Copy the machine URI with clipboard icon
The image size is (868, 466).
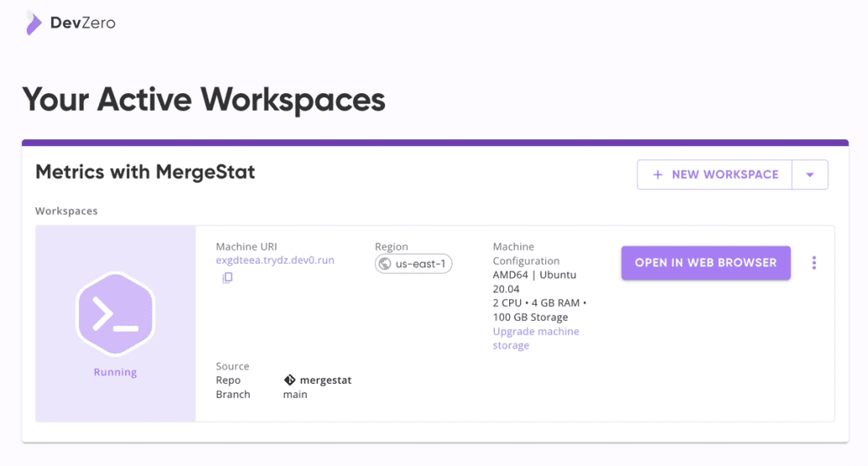click(228, 277)
